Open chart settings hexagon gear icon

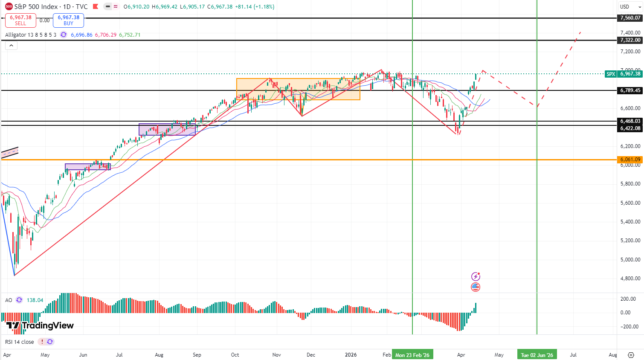pos(631,355)
